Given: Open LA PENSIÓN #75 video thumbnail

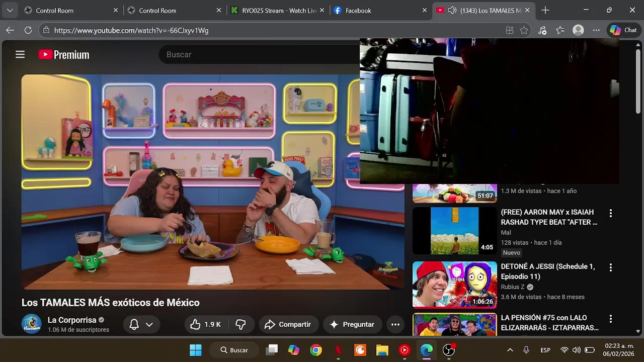Looking at the screenshot, I should (454, 325).
